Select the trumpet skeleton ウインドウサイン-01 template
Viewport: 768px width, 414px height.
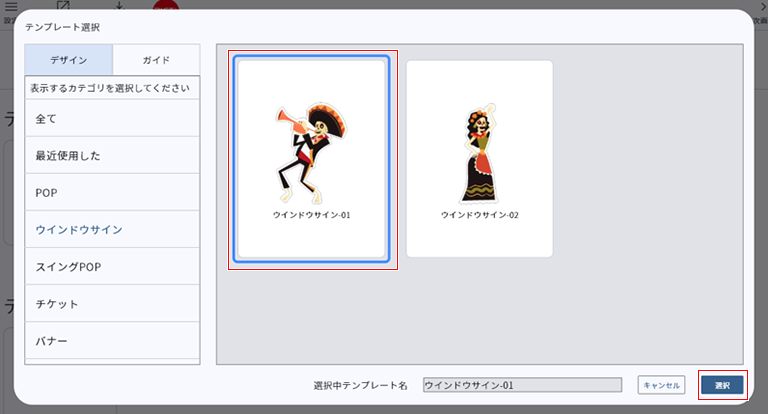point(311,159)
